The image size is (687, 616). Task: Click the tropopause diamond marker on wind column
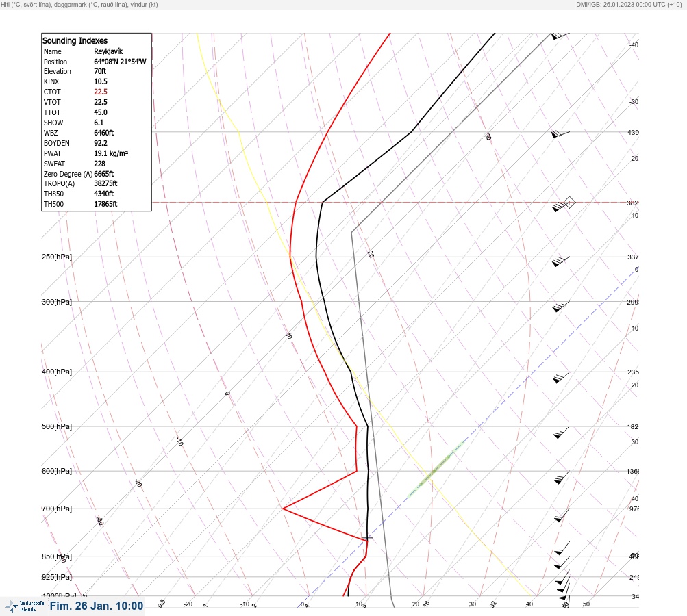569,203
